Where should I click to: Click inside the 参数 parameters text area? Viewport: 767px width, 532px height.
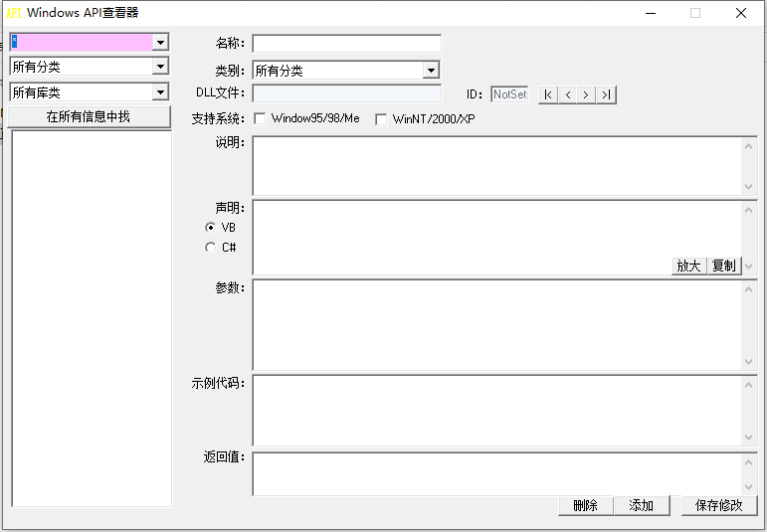click(496, 325)
